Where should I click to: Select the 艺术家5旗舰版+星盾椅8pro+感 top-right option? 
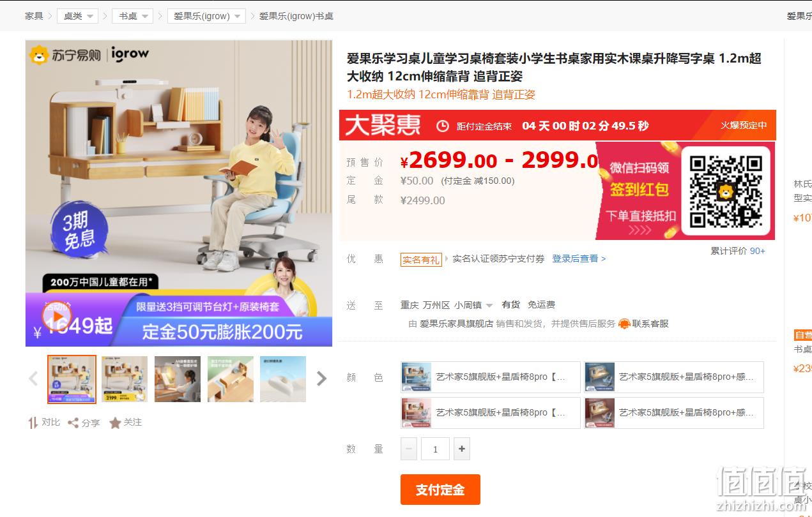click(x=674, y=377)
